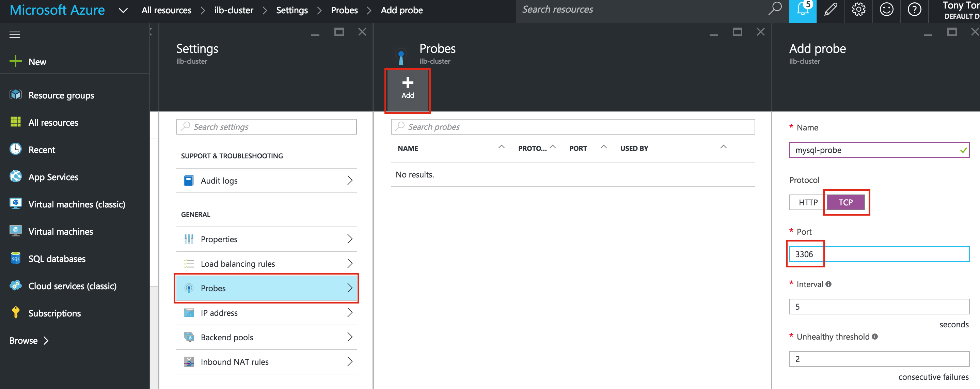The image size is (980, 389).
Task: Click the IP address icon
Action: click(x=189, y=312)
